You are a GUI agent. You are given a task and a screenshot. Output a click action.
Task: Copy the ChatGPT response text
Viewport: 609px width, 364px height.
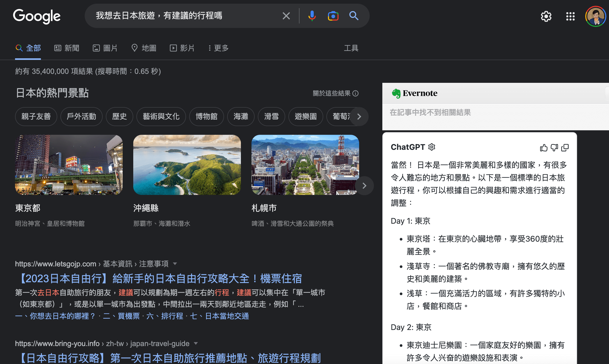click(565, 147)
